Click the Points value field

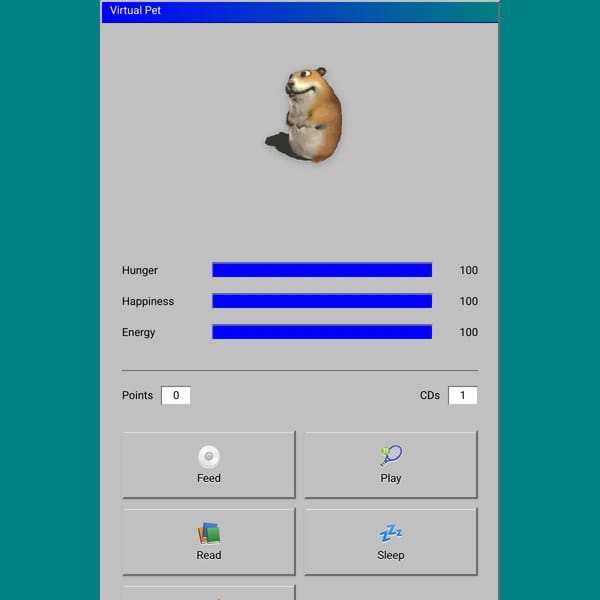[176, 395]
